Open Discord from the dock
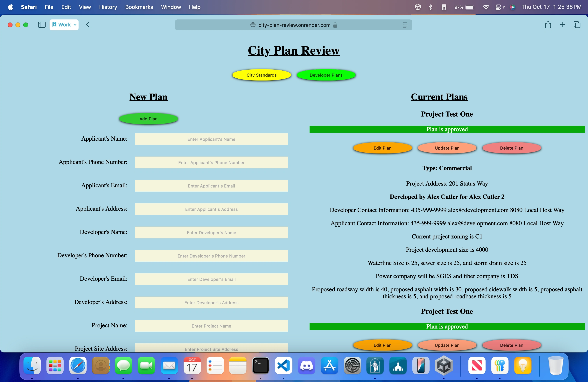Image resolution: width=588 pixels, height=382 pixels. point(306,365)
